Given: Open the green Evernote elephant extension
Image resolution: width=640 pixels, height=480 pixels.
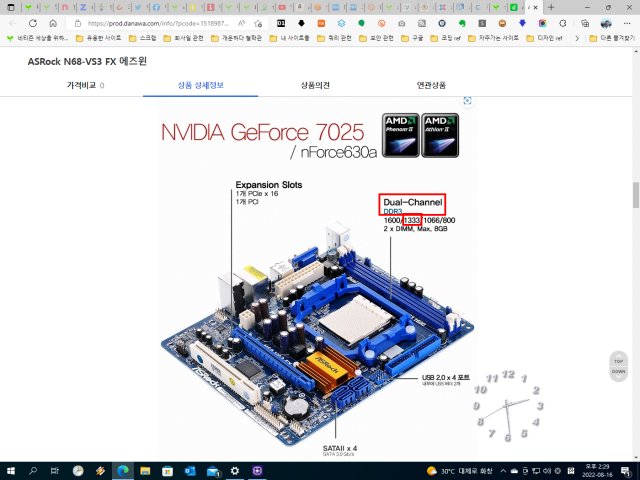Looking at the screenshot, I should point(462,23).
